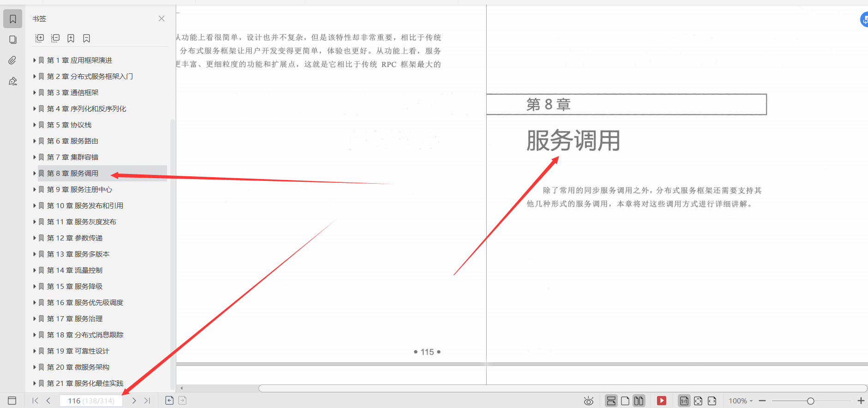Open bookmark 第 12 章 参数传递
The image size is (868, 408).
[75, 238]
